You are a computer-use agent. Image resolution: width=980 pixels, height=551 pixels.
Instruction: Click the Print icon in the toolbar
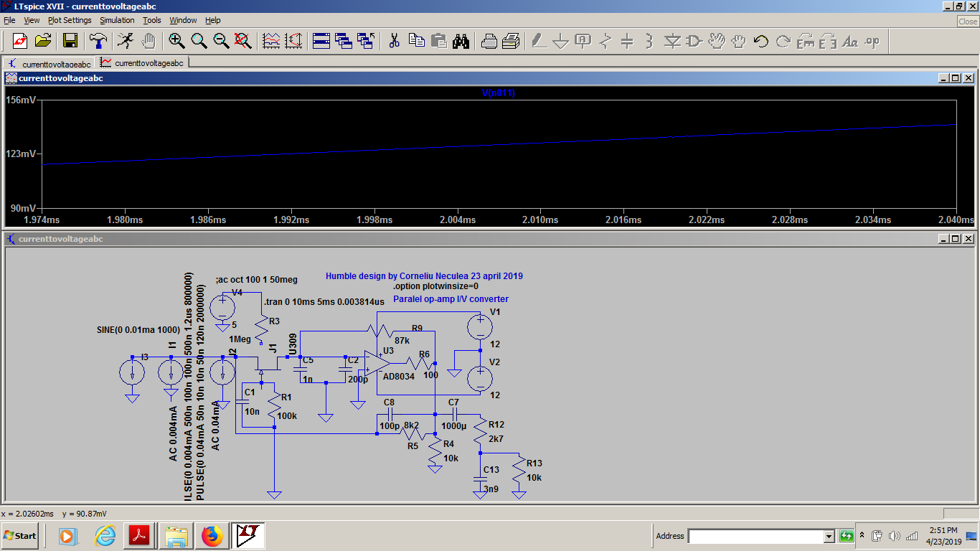[511, 40]
